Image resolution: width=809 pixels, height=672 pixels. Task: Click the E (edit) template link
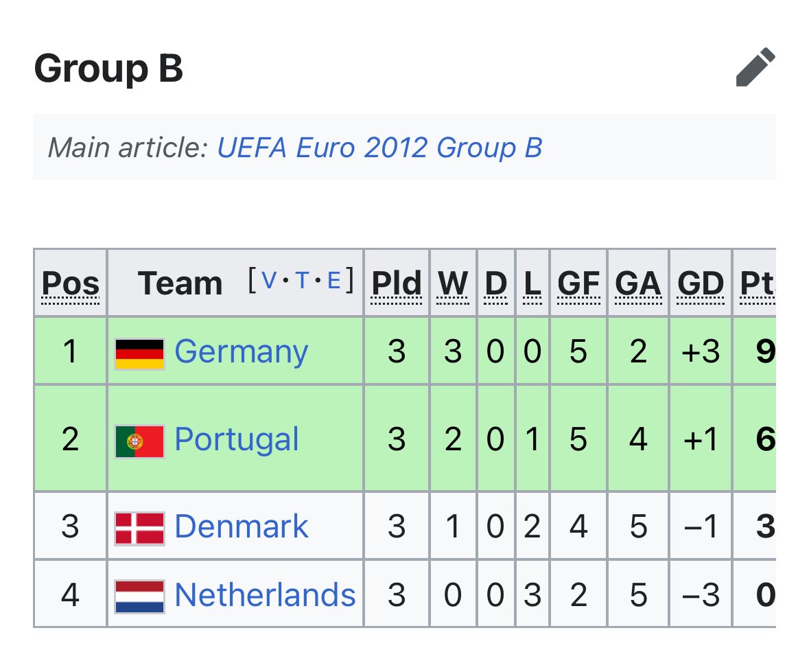(334, 280)
